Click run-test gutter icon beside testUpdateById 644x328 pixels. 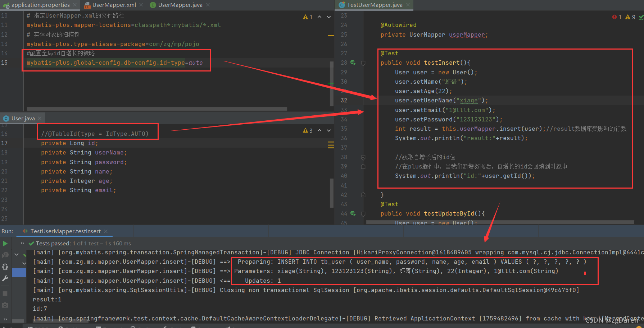(353, 213)
